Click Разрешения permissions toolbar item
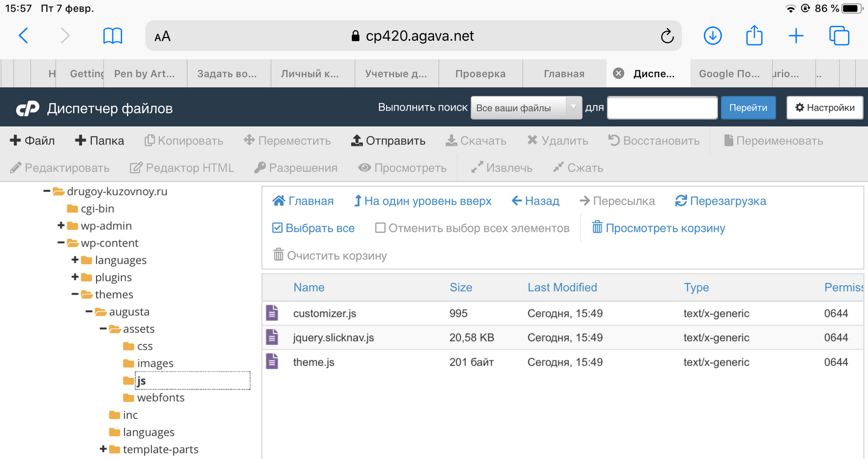Viewport: 868px width, 459px height. tap(296, 168)
